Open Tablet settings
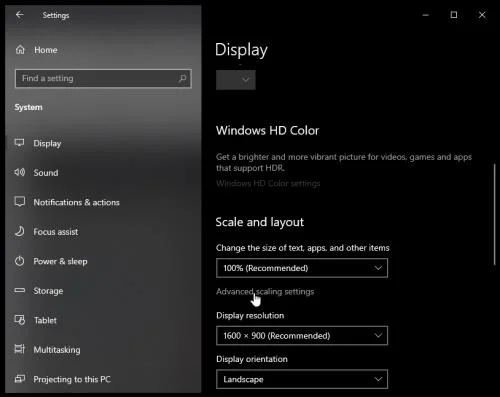Screen dimensions: 500x397 [x=103, y=320]
